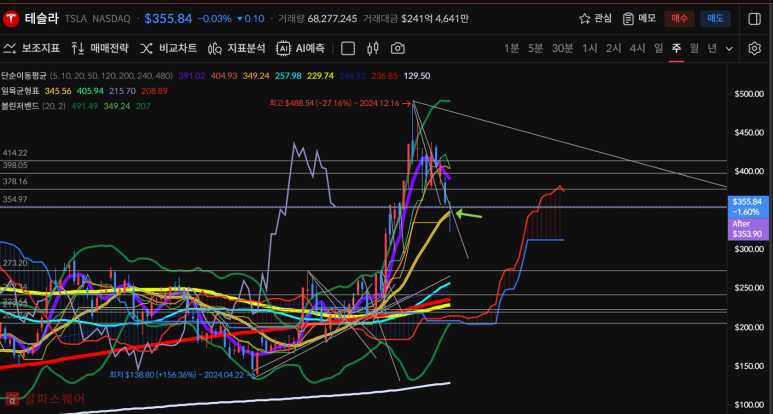Switch to 30분 timeframe
Image resolution: width=773 pixels, height=414 pixels.
pyautogui.click(x=562, y=48)
